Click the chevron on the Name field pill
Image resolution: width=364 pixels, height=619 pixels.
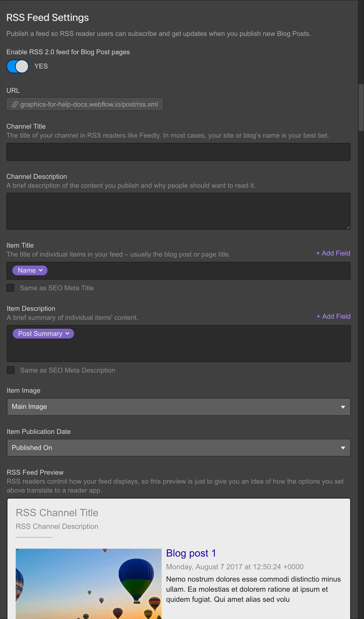point(41,270)
